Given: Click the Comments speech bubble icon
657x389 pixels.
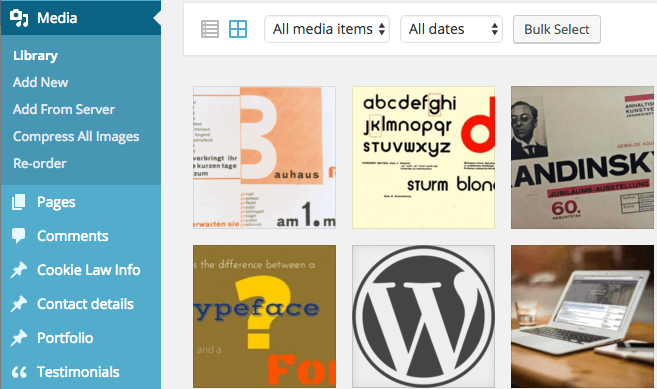Looking at the screenshot, I should (19, 236).
